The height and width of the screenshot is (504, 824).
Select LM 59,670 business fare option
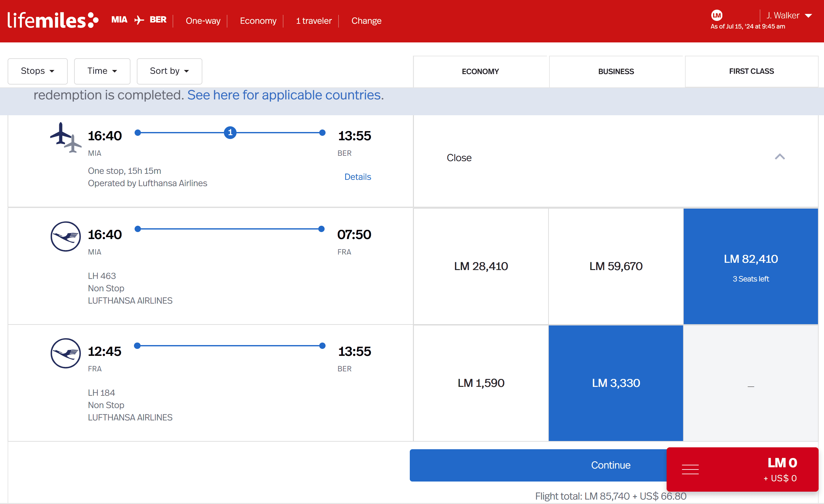coord(616,266)
